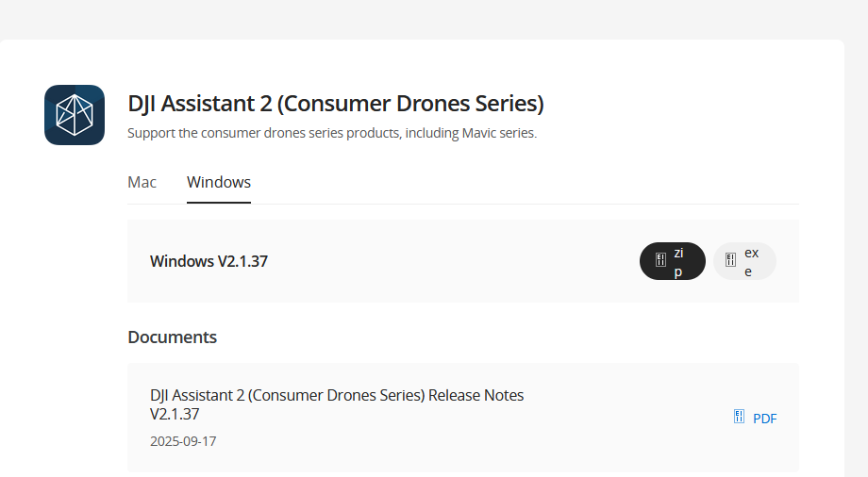
Task: Download the Windows exe installer
Action: pyautogui.click(x=744, y=261)
